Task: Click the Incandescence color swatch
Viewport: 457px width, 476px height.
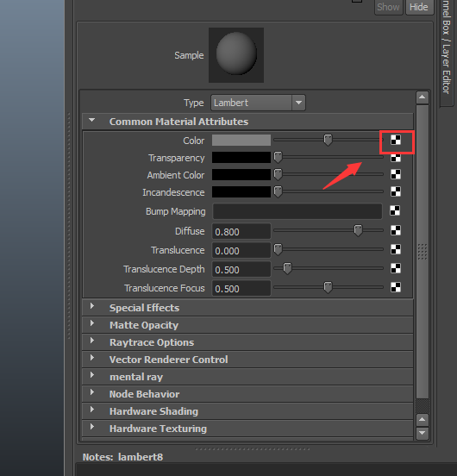Action: [241, 191]
